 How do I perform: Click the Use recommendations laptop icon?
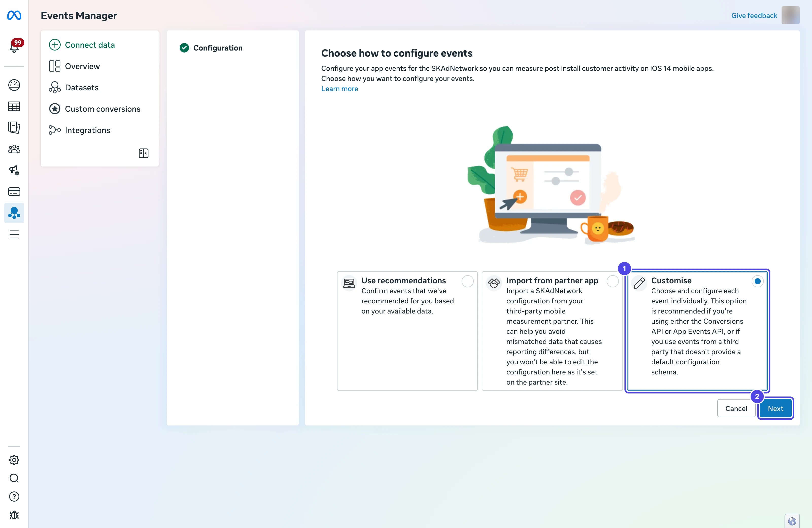349,283
